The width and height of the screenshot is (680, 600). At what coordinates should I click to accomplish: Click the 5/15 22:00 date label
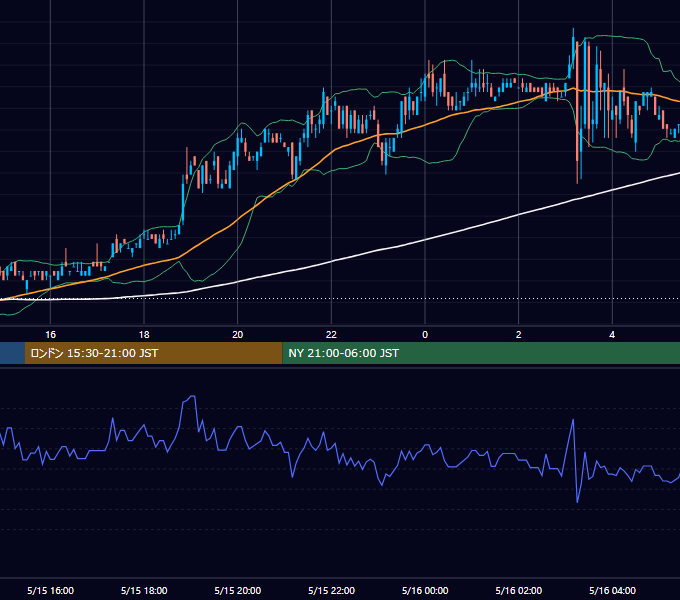pyautogui.click(x=331, y=590)
